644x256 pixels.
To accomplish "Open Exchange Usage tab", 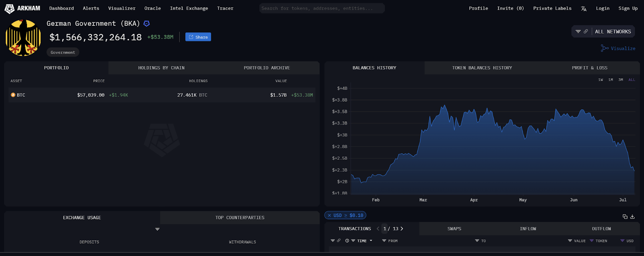I will (82, 218).
